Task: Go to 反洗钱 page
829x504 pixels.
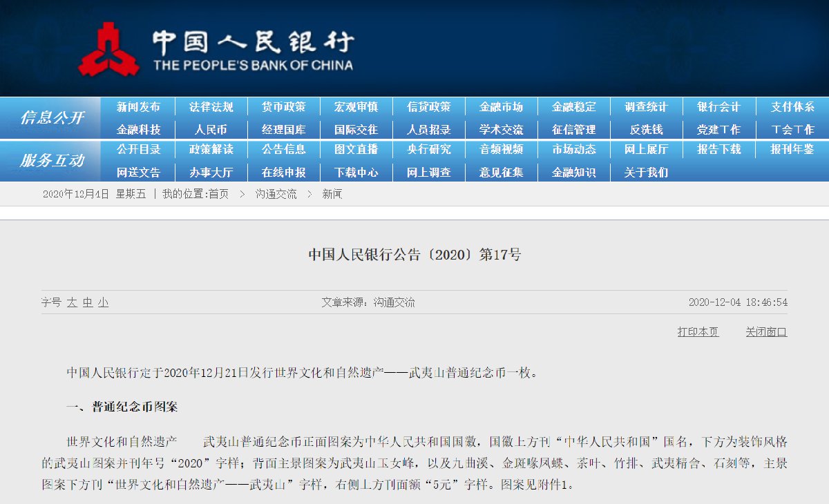Action: pos(646,130)
